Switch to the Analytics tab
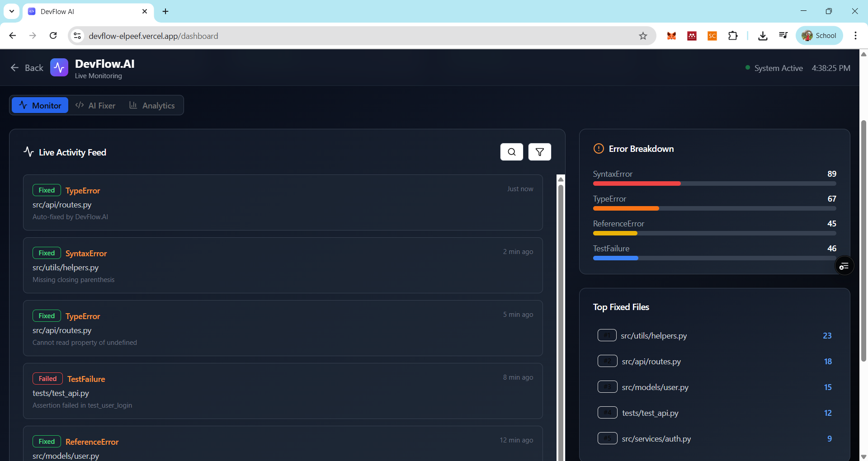The height and width of the screenshot is (461, 868). coord(152,105)
